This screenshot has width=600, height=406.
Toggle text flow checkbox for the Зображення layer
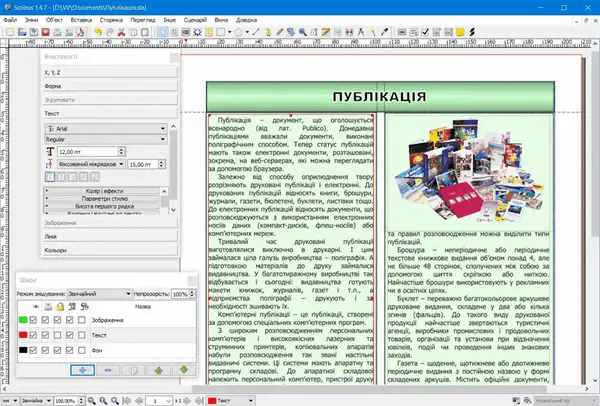70,320
